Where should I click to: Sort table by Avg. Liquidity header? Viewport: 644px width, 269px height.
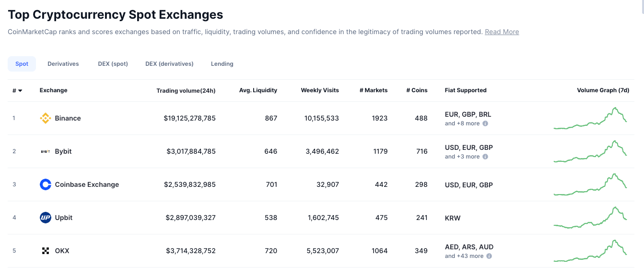click(x=258, y=90)
